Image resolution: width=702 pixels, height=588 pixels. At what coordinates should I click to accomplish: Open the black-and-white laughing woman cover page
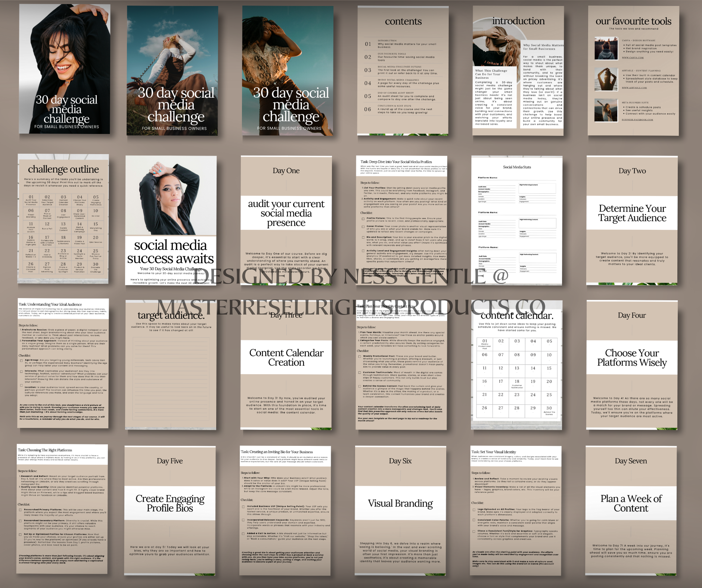pos(64,69)
